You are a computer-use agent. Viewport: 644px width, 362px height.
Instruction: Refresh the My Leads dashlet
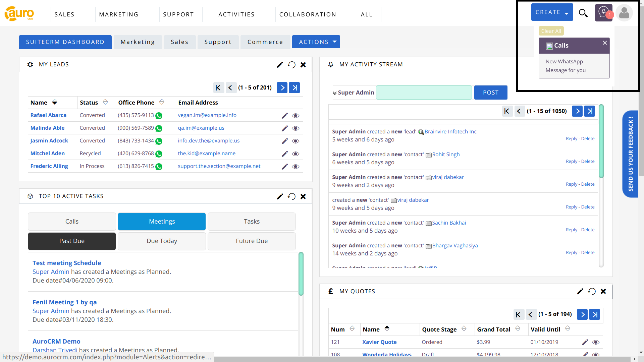(x=291, y=65)
